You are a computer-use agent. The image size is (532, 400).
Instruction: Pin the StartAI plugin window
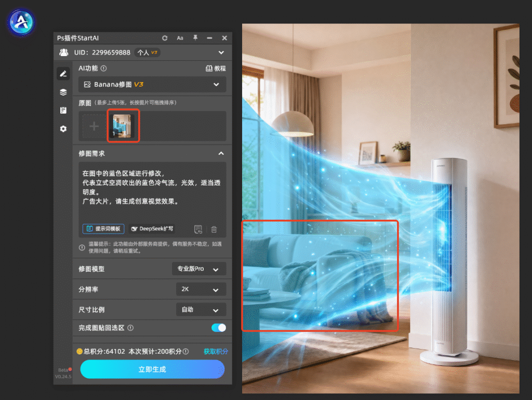point(195,38)
